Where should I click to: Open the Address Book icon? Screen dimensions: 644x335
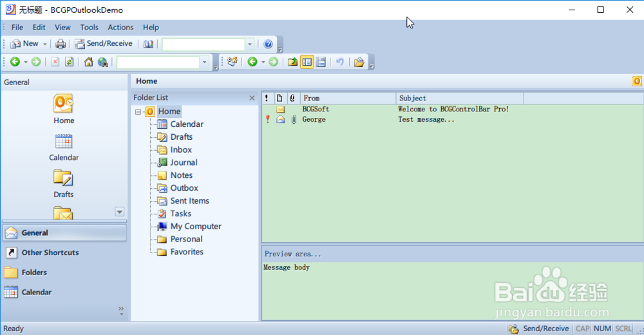click(148, 44)
